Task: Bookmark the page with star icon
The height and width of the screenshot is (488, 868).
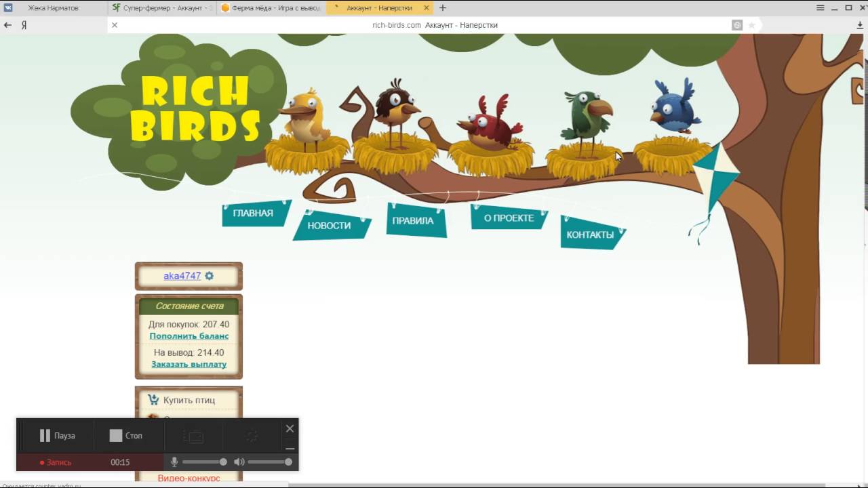Action: coord(751,25)
